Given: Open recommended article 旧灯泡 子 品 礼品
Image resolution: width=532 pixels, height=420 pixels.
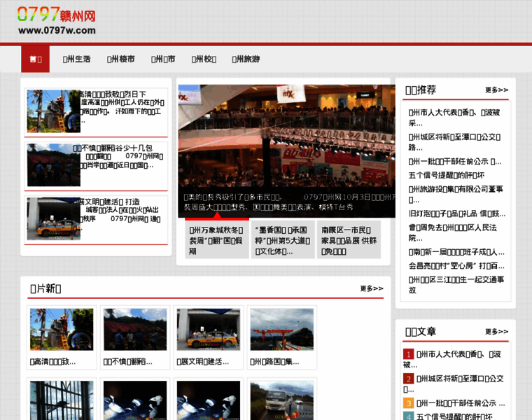Looking at the screenshot, I should [x=456, y=213].
